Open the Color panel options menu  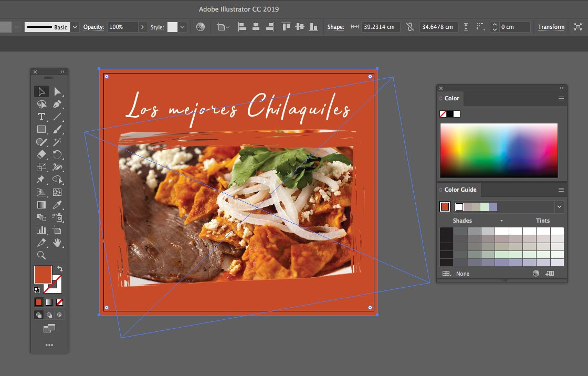click(561, 98)
